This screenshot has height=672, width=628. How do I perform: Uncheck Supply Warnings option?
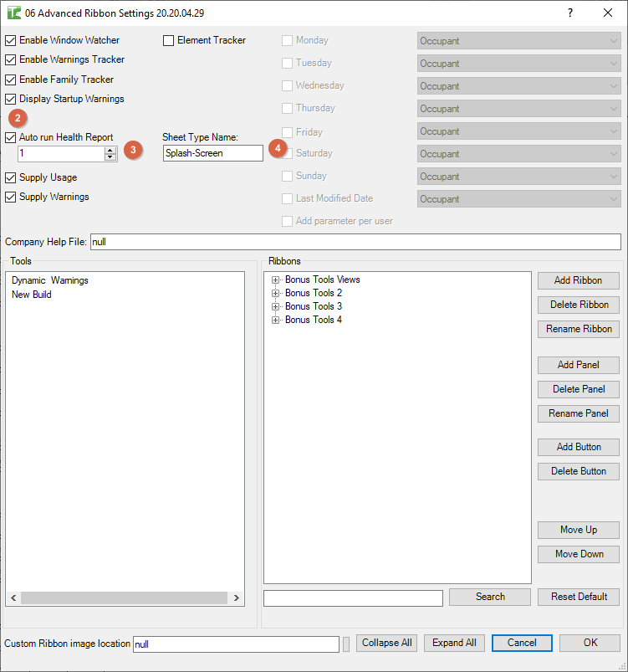coord(11,197)
